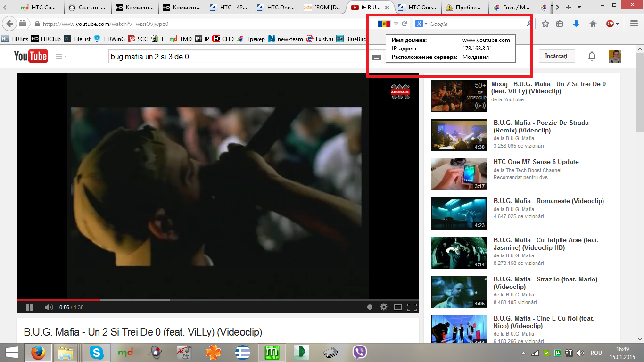Pause the video
The width and height of the screenshot is (644, 362).
pos(29,307)
